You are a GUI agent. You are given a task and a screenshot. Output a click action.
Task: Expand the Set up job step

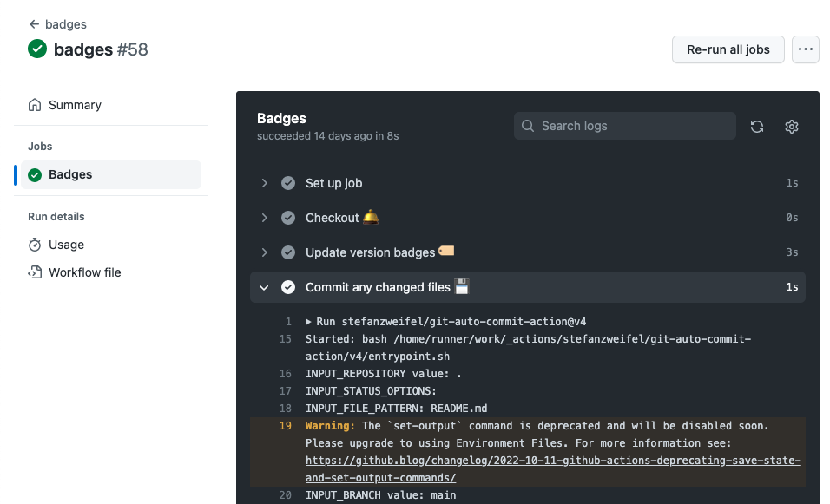pos(264,183)
